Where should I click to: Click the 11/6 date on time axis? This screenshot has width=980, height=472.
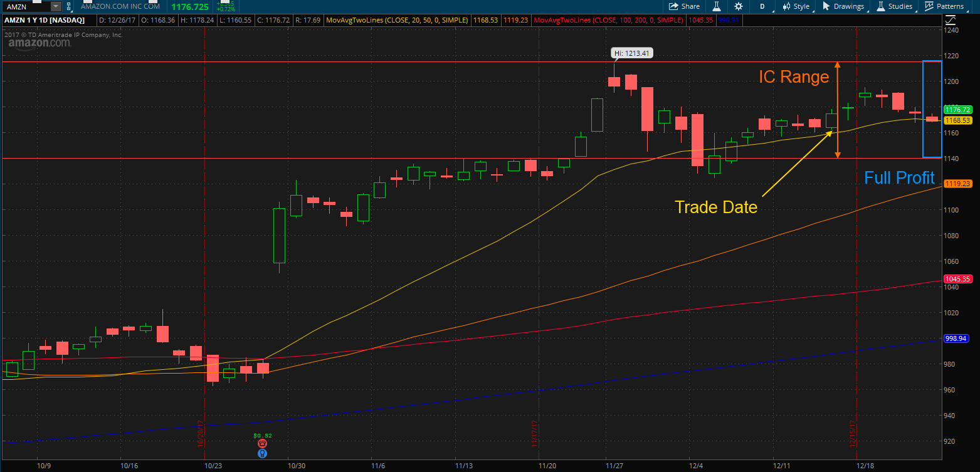377,466
